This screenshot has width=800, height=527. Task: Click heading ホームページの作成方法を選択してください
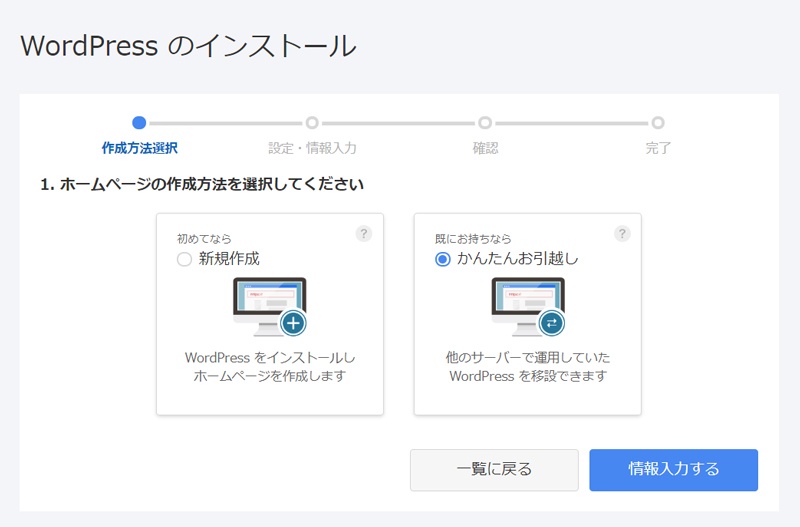[x=211, y=184]
